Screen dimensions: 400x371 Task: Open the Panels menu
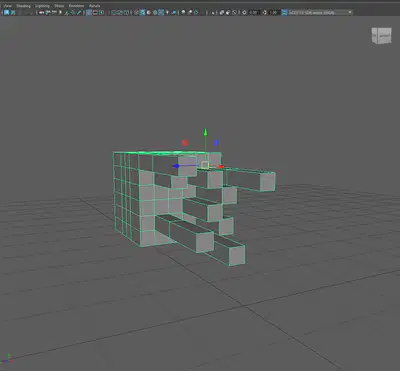94,6
